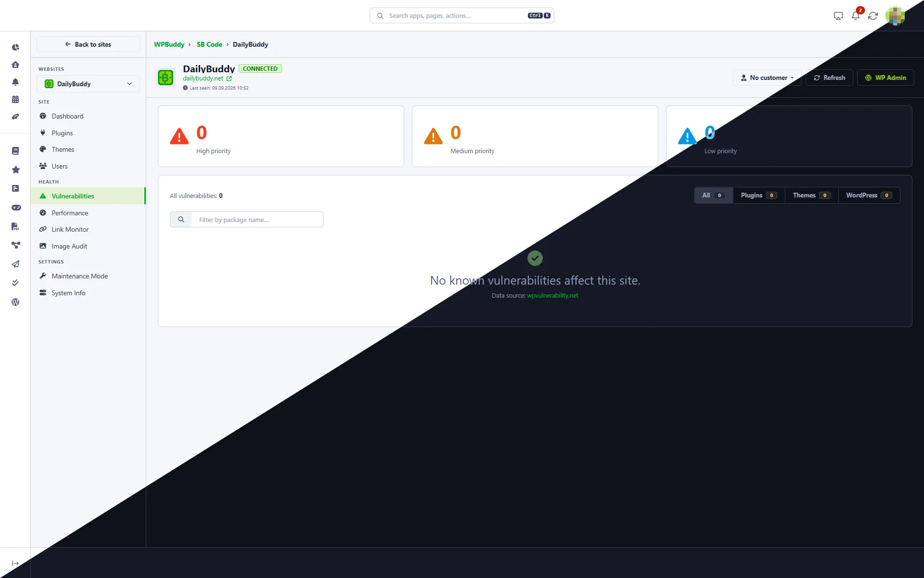The height and width of the screenshot is (578, 924).
Task: Switch to the WordPress vulnerabilities tab
Action: tap(869, 195)
